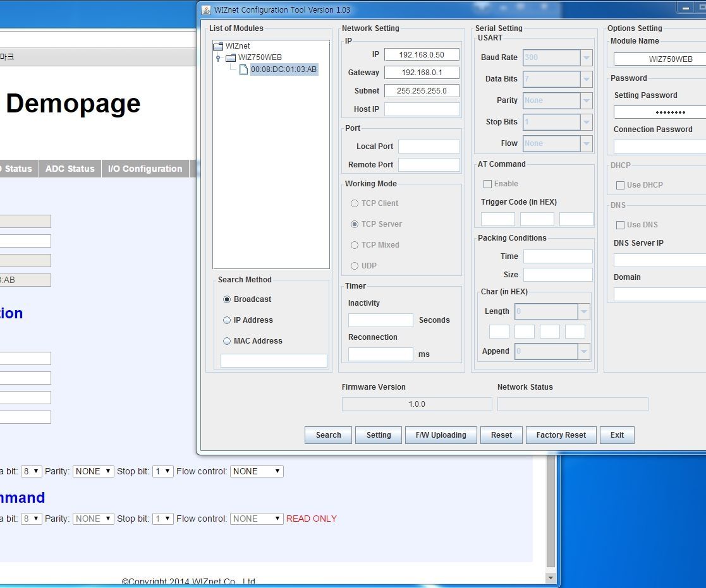Click the Inactivity seconds field
The image size is (706, 588).
pyautogui.click(x=380, y=320)
